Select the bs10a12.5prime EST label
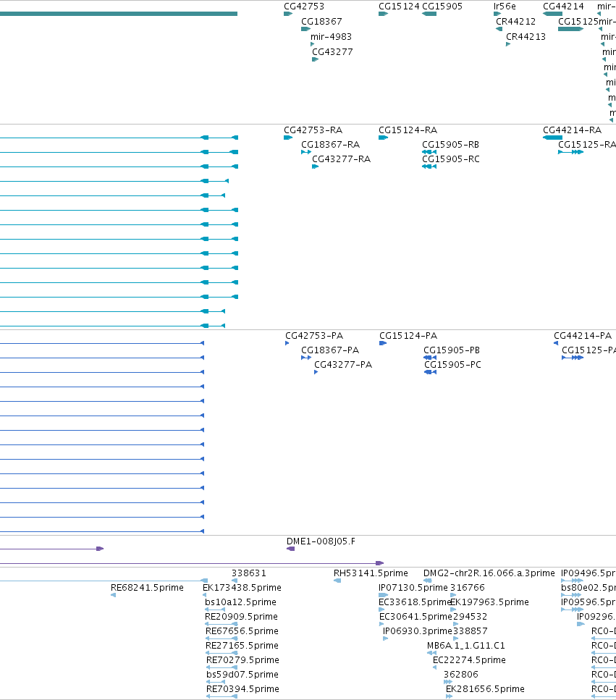The image size is (616, 700). [x=240, y=603]
